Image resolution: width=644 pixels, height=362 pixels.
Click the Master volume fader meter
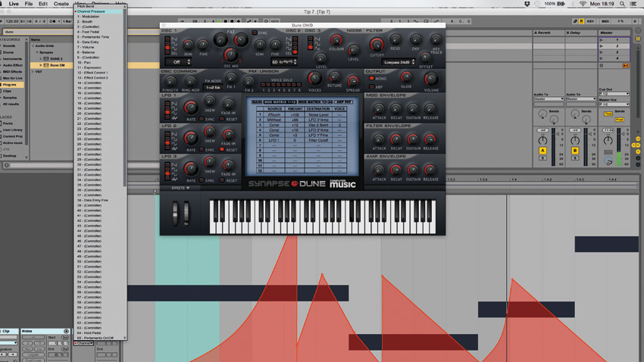619,147
